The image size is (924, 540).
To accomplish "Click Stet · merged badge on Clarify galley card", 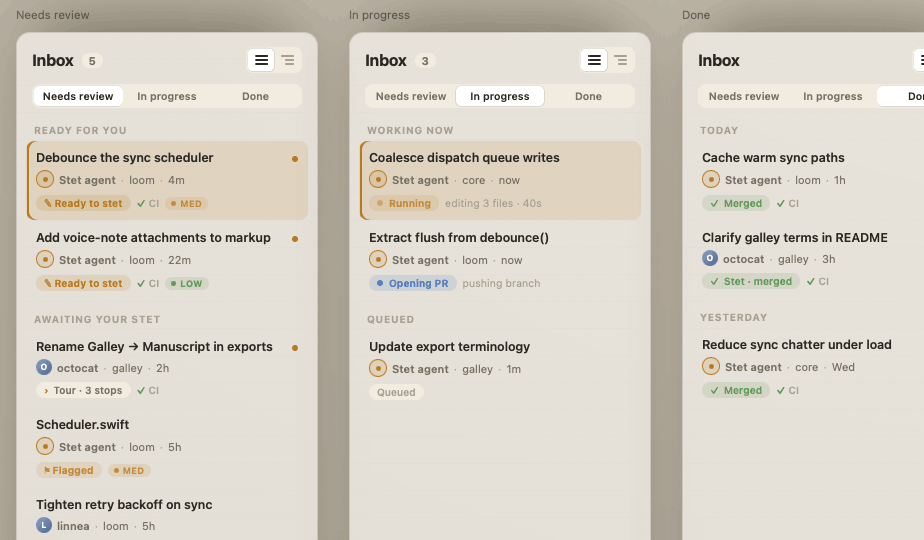I will (x=751, y=281).
